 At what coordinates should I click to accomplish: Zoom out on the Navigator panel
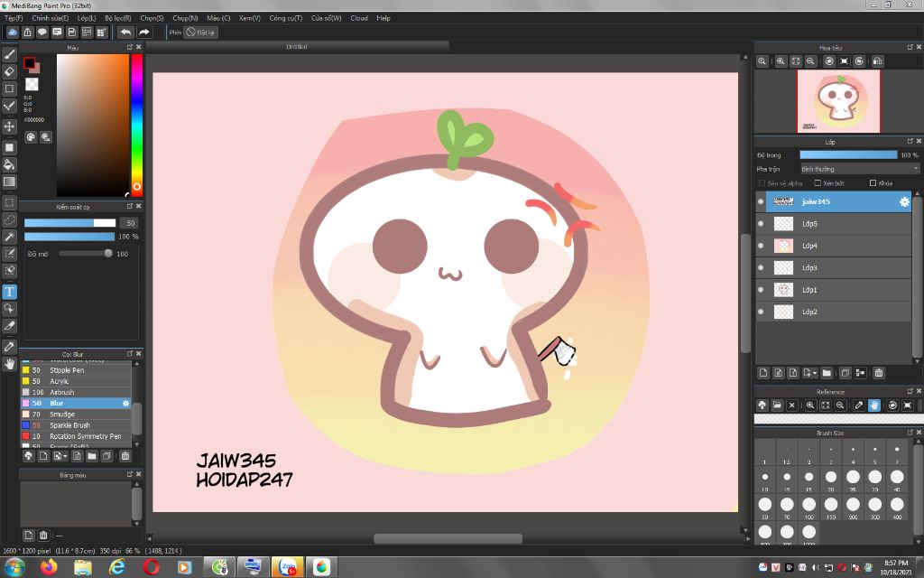811,61
